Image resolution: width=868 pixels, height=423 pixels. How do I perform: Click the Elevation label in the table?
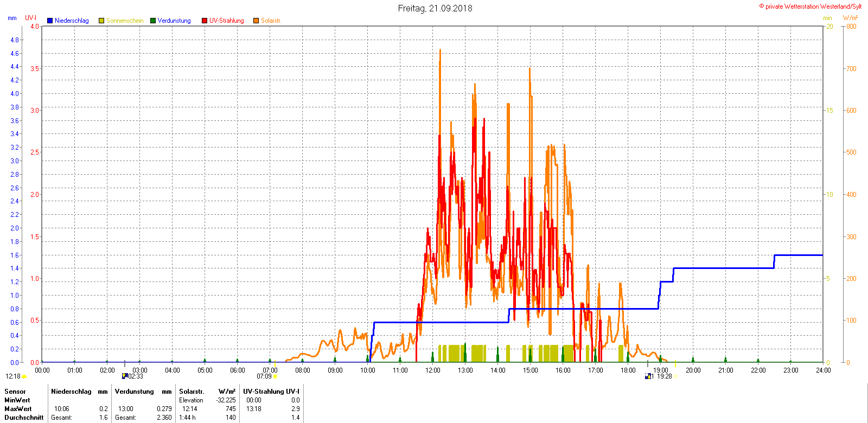click(191, 400)
